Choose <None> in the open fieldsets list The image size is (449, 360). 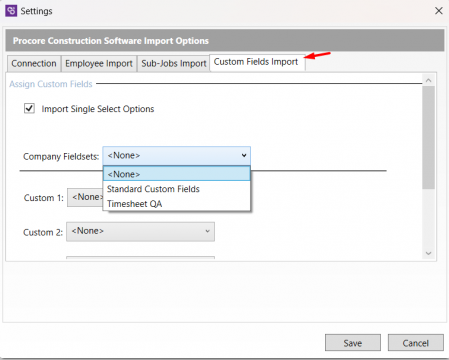click(x=177, y=174)
